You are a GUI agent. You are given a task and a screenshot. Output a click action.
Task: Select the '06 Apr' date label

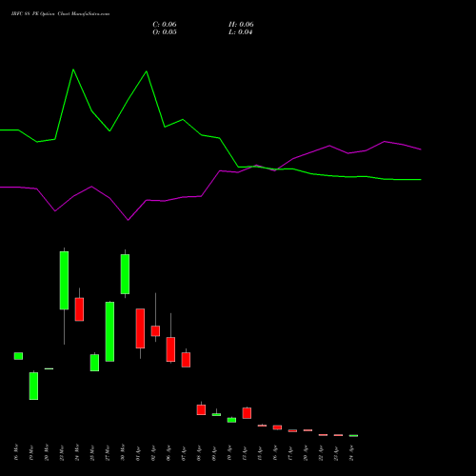(x=169, y=452)
